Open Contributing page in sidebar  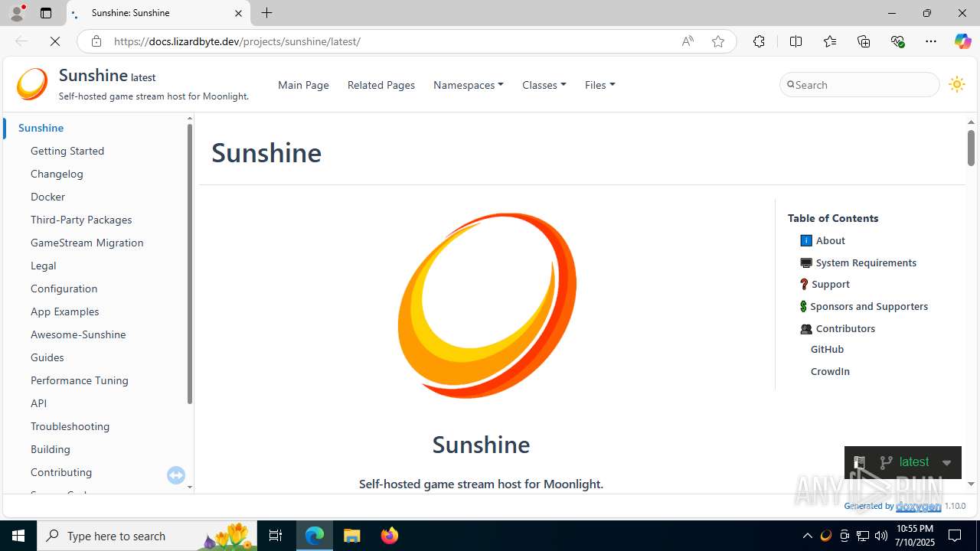click(x=61, y=472)
